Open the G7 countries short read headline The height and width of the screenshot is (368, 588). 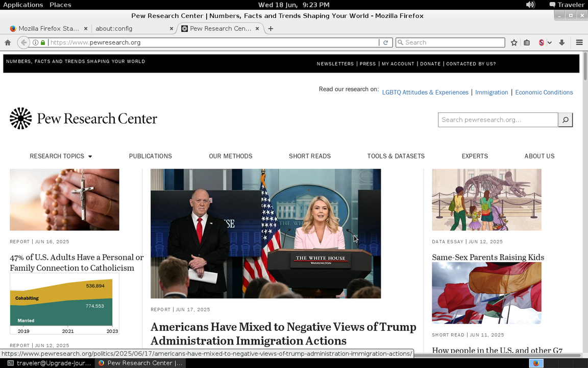coord(497,350)
